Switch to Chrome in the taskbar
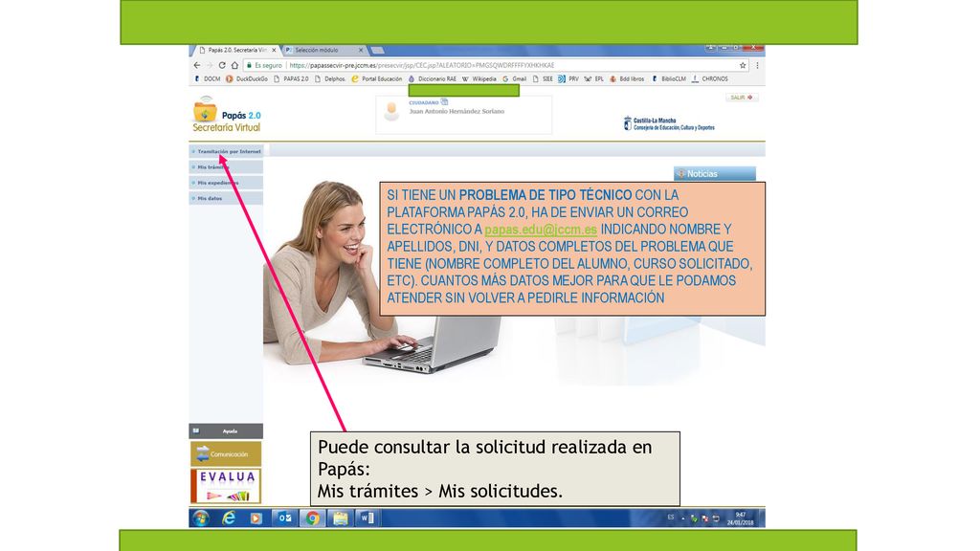Screen dimensions: 980x551 [313, 518]
